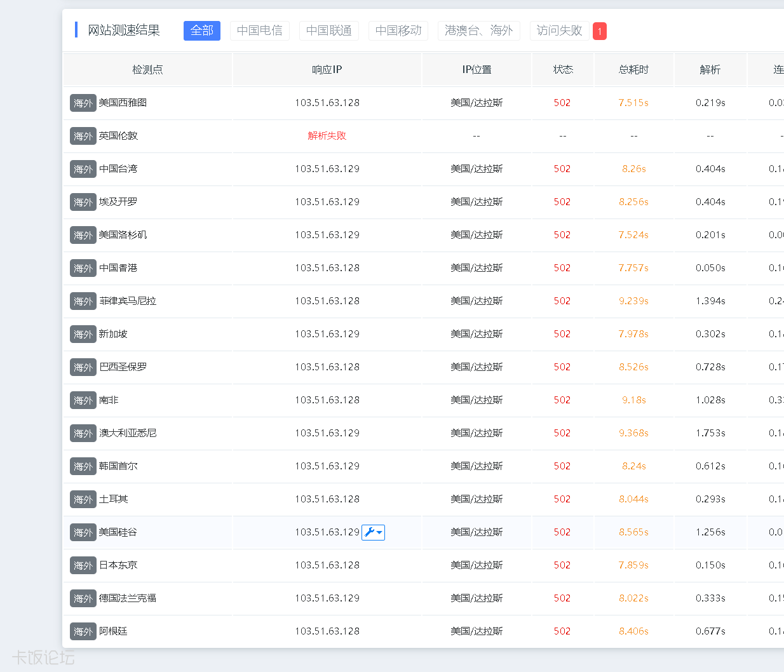Select the 全部 filter tab
The height and width of the screenshot is (672, 784).
pos(202,30)
